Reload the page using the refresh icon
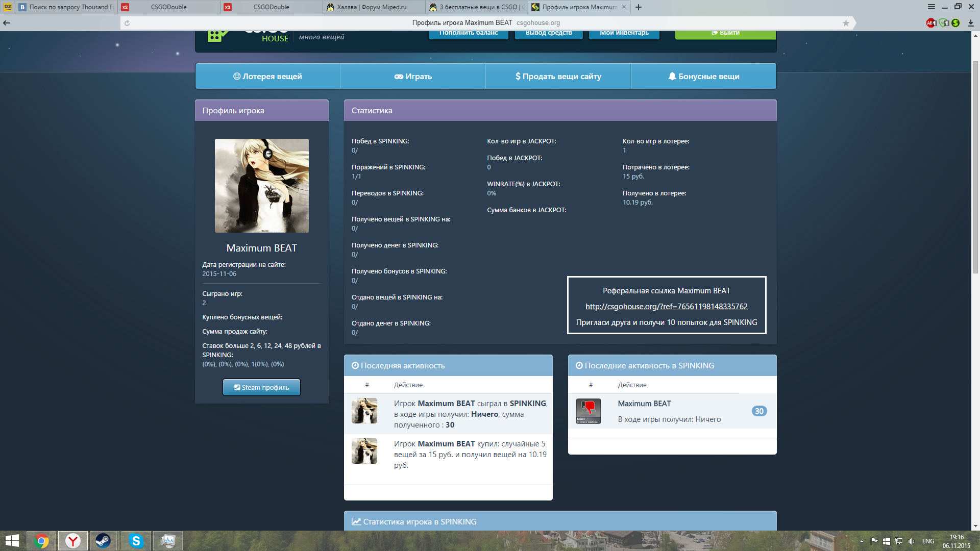This screenshot has width=980, height=551. pos(127,23)
